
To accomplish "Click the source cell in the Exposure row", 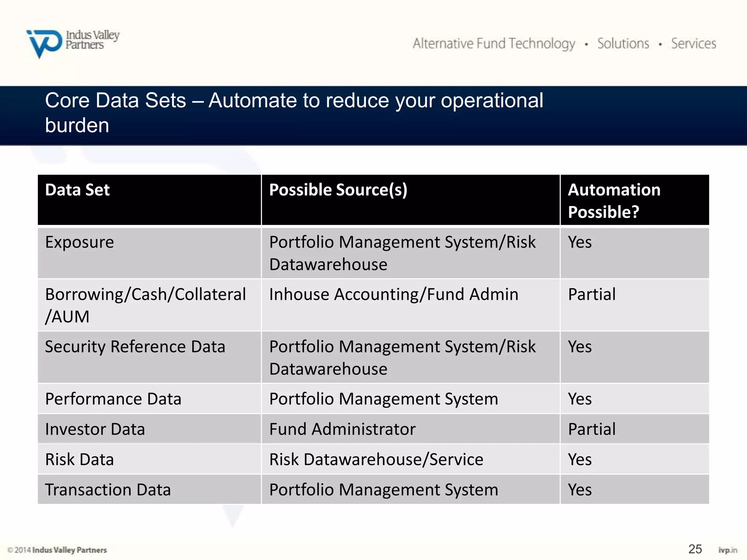I will tap(411, 253).
